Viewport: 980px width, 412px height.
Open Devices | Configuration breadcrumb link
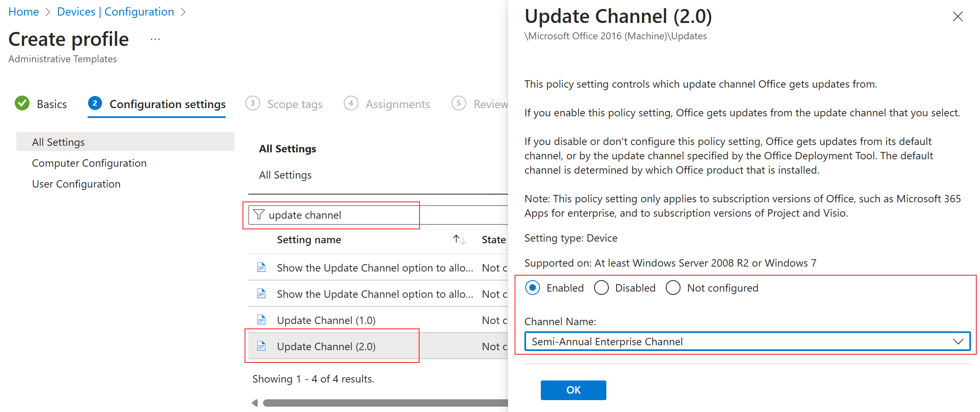(x=116, y=12)
